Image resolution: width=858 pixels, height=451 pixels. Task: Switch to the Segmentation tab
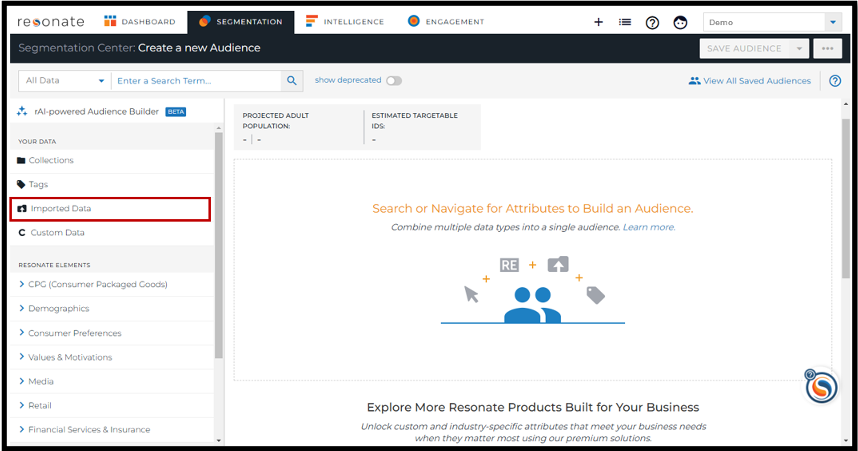(241, 22)
